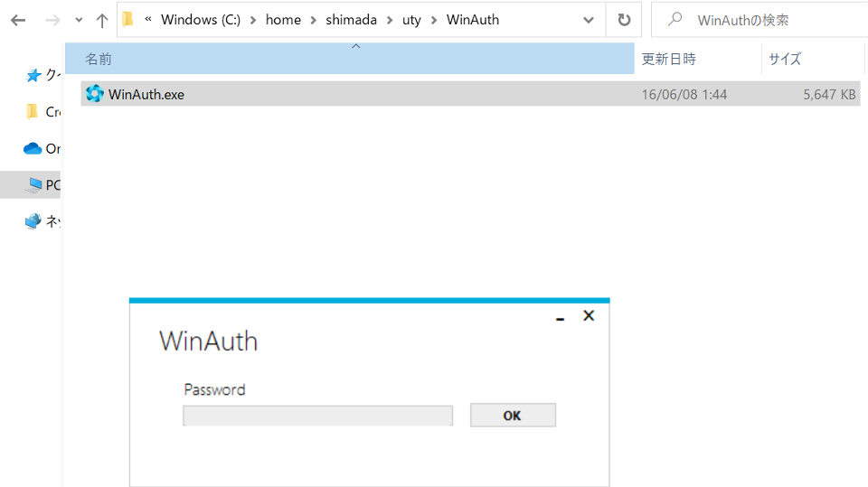This screenshot has width=868, height=487.
Task: Click WinAuth in the breadcrumb path
Action: coord(473,20)
